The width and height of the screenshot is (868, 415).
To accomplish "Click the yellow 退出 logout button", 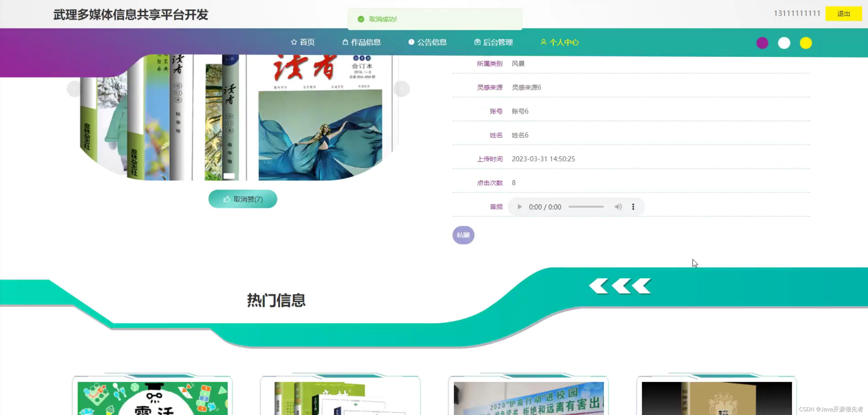I will (843, 14).
